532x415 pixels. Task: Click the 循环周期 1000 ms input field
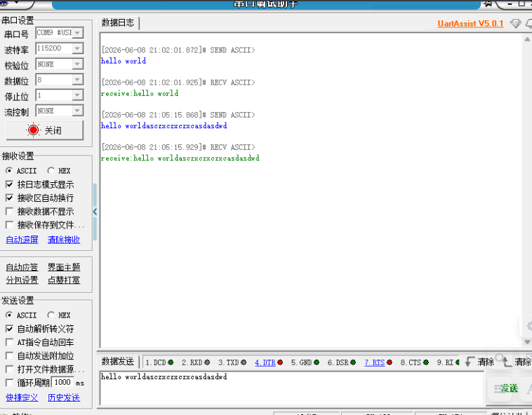coord(62,383)
